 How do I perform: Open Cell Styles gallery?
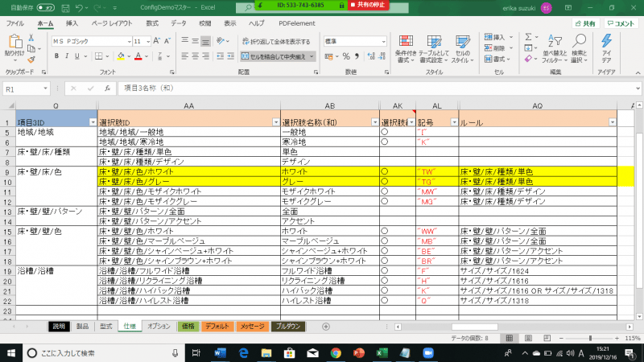[x=462, y=49]
